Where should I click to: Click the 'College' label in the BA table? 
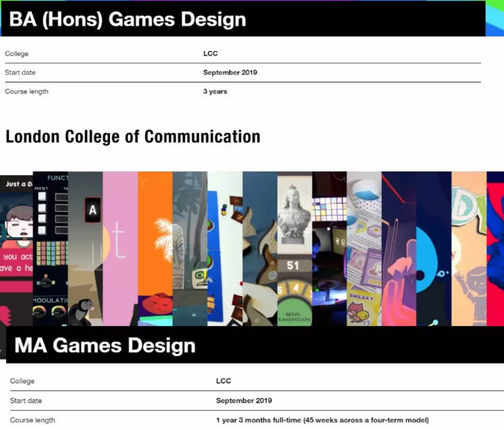[x=17, y=54]
